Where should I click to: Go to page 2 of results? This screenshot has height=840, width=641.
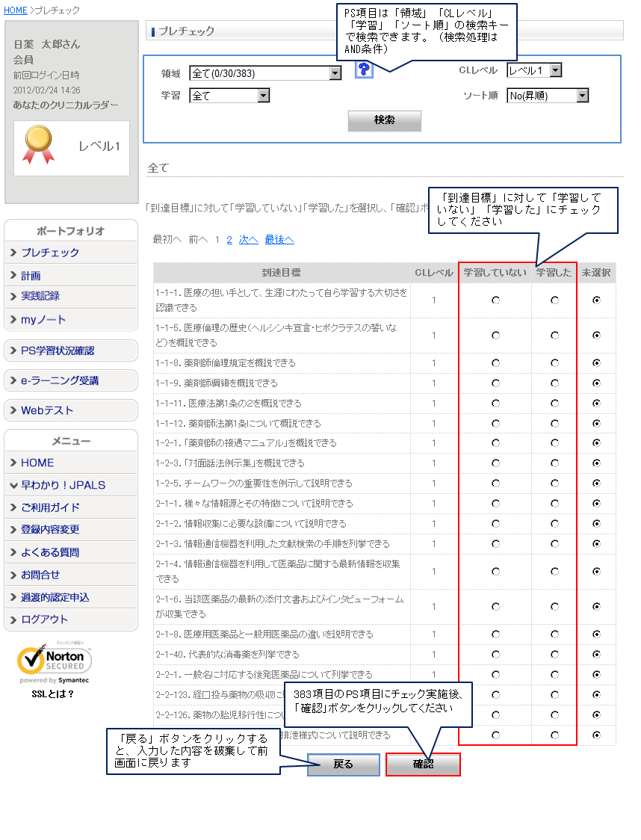229,240
